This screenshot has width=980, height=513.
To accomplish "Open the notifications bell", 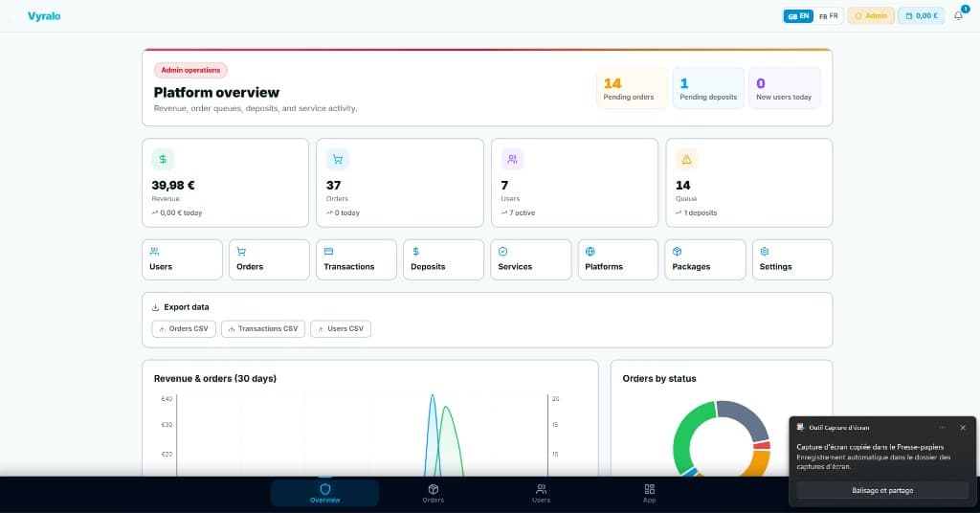I will pos(959,15).
